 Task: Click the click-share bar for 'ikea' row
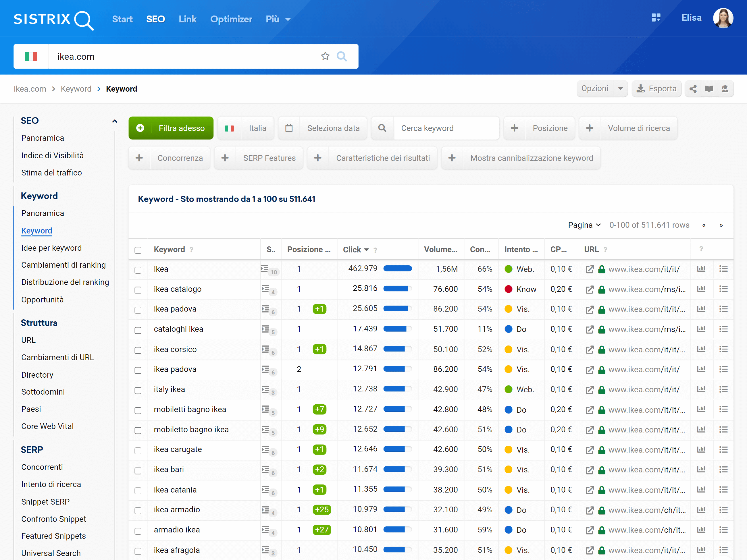point(397,269)
